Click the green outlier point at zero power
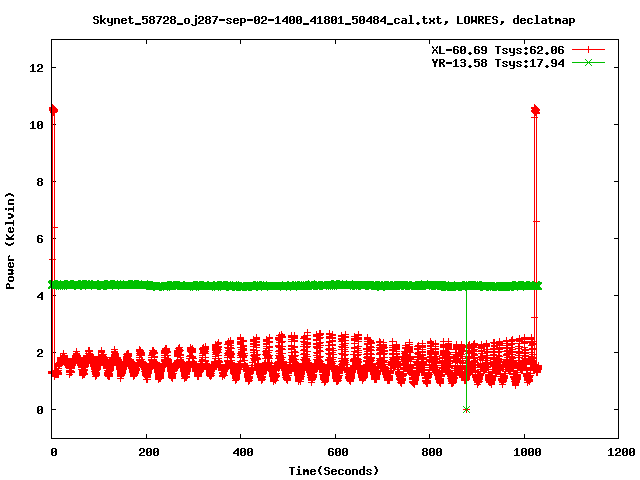The image size is (640, 480). (x=467, y=409)
